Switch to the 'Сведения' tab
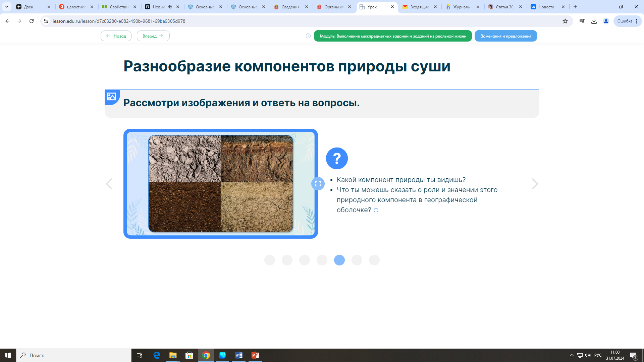Screen dimensions: 644x362 pyautogui.click(x=290, y=7)
